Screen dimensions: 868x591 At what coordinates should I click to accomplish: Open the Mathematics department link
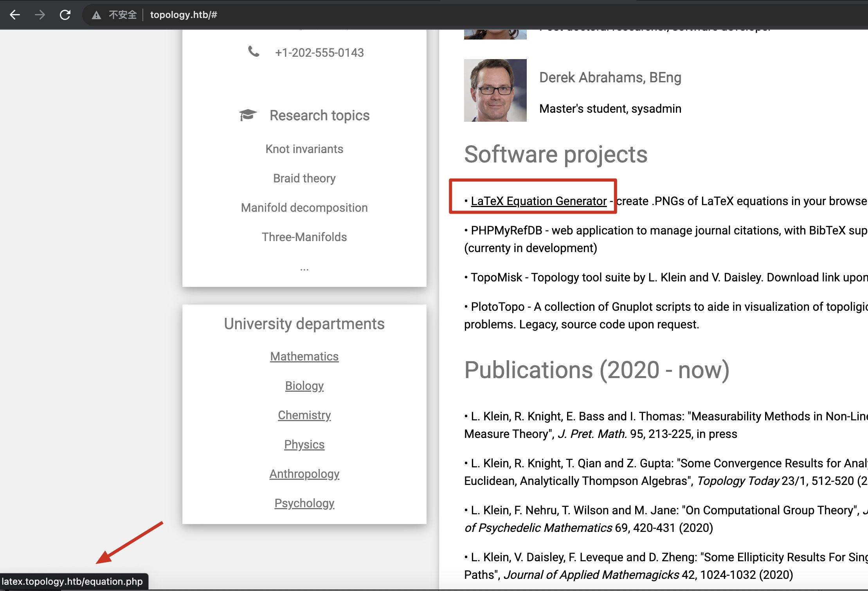point(304,356)
